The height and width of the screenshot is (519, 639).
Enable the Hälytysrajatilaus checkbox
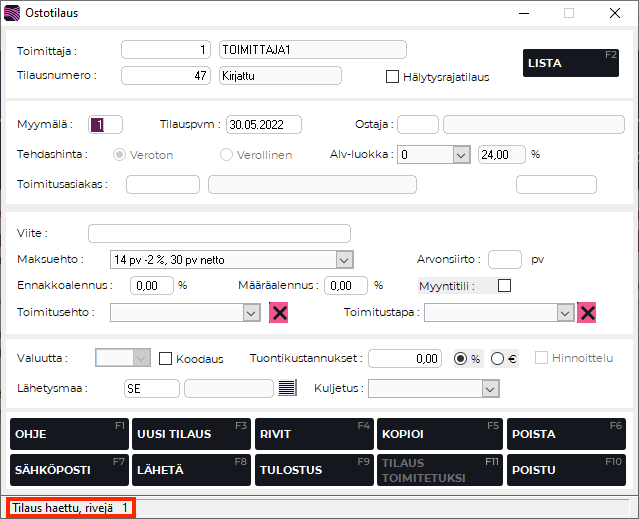[x=393, y=76]
